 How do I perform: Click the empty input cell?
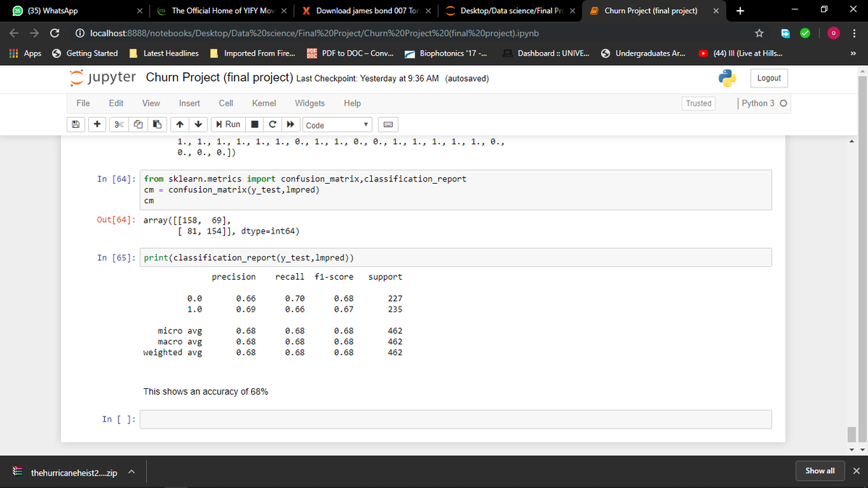point(455,419)
